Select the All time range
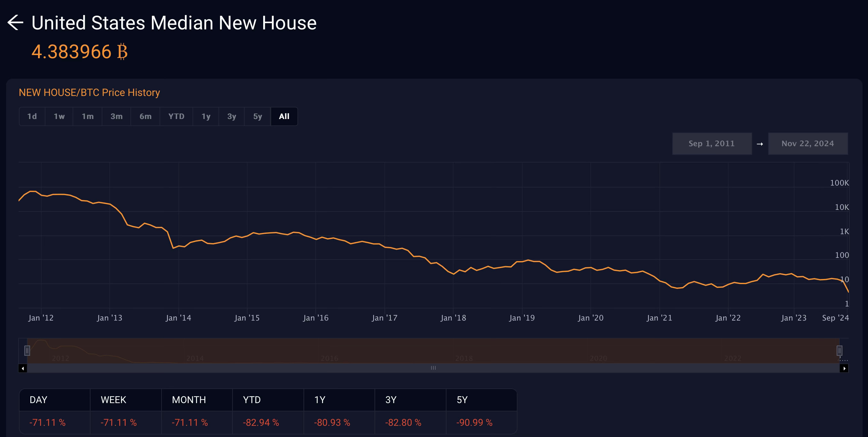This screenshot has width=868, height=437. [x=284, y=116]
